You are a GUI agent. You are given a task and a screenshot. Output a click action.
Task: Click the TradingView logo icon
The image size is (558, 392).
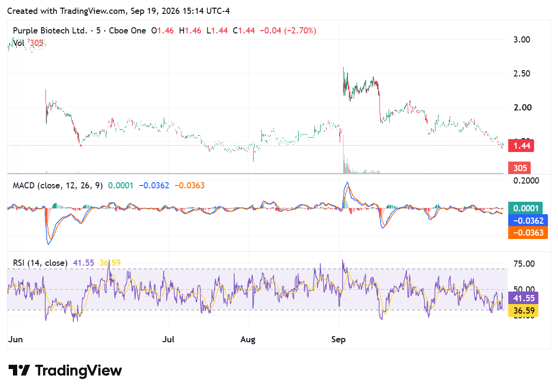pos(19,370)
